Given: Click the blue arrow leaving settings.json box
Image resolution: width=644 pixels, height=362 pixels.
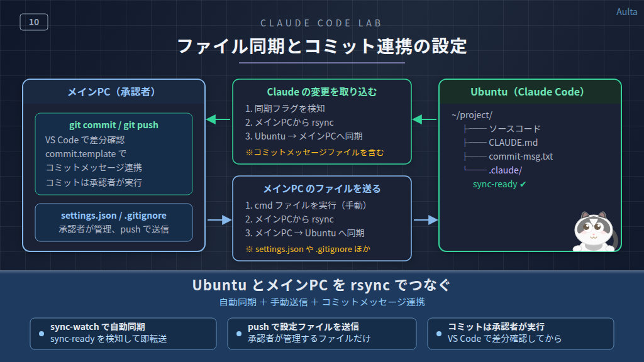Looking at the screenshot, I should pos(219,219).
